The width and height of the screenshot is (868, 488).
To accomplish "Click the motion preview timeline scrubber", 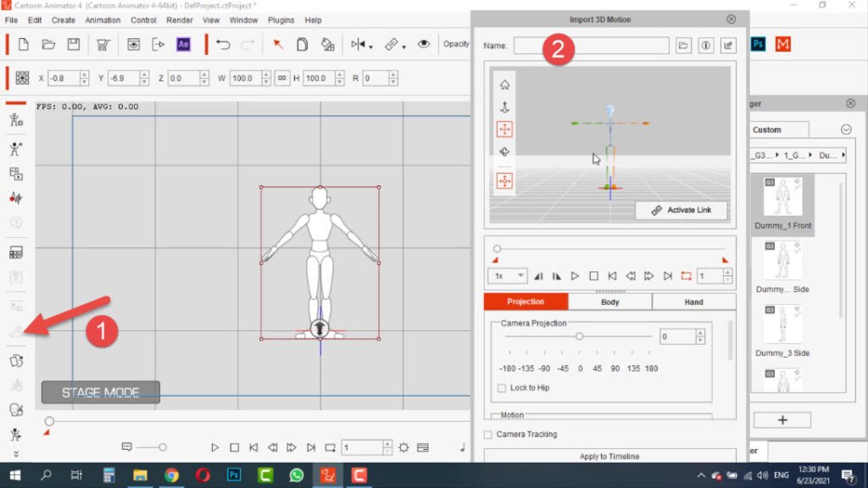I will coord(497,248).
